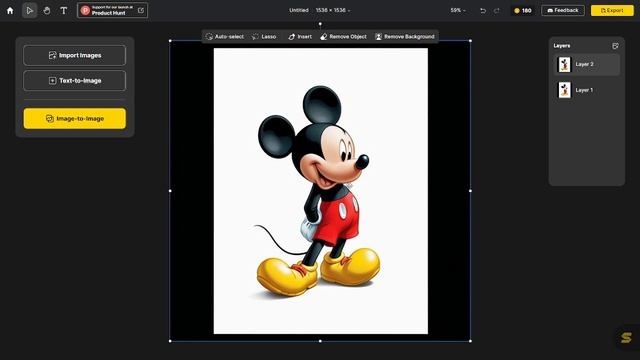
Task: Click the Mickey Mouse image on canvas
Action: pyautogui.click(x=321, y=191)
